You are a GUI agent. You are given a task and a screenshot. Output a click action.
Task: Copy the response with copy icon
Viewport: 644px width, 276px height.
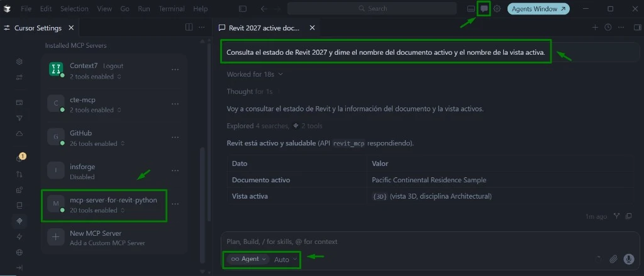pyautogui.click(x=628, y=216)
